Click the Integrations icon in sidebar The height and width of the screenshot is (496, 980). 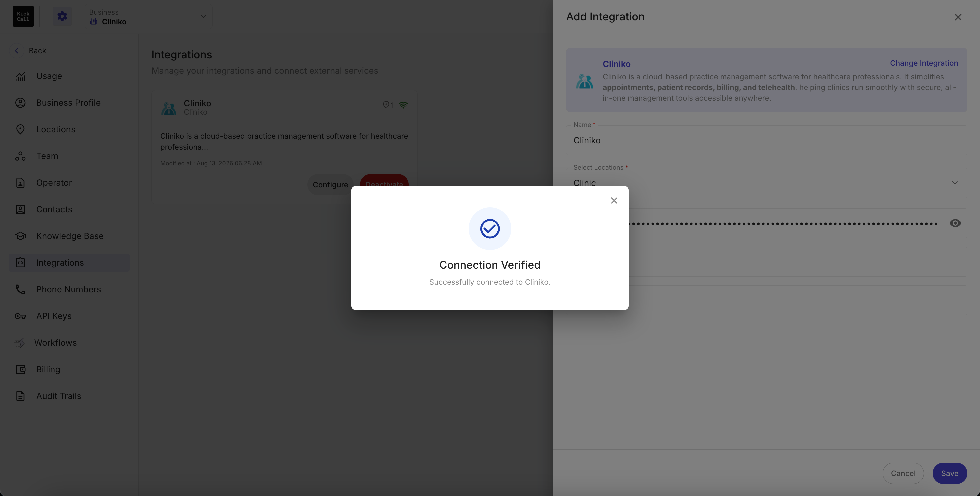coord(21,262)
